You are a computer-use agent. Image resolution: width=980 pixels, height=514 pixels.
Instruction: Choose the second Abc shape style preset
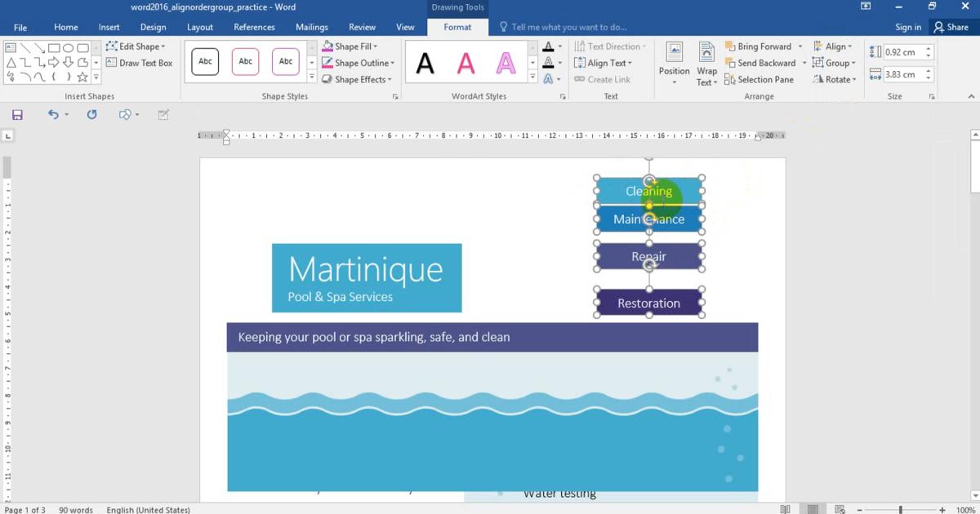(x=245, y=62)
